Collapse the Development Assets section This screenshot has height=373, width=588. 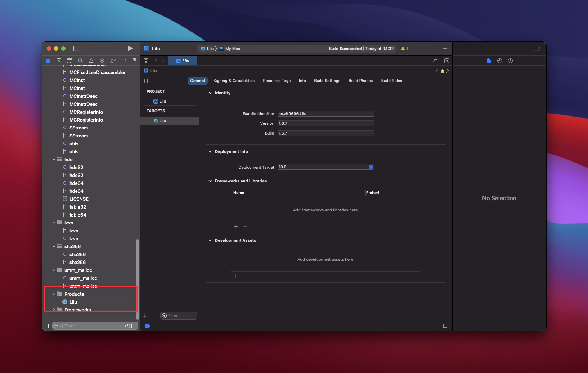click(210, 240)
